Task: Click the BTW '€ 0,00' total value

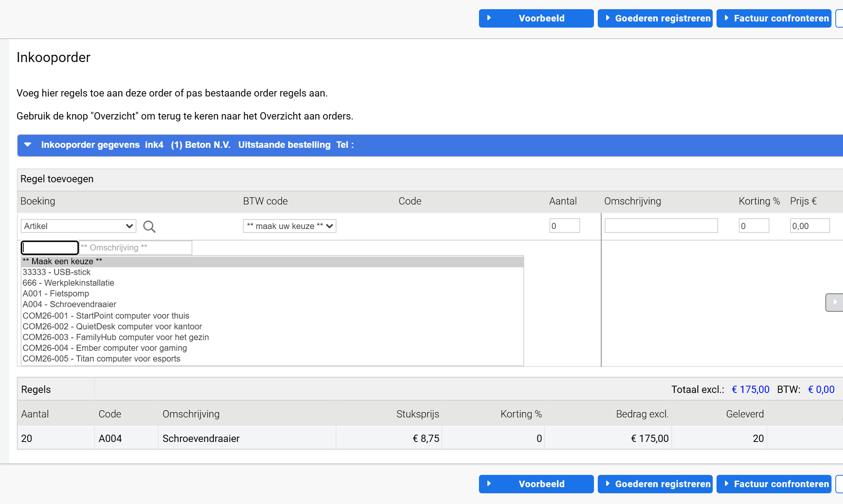Action: [821, 389]
